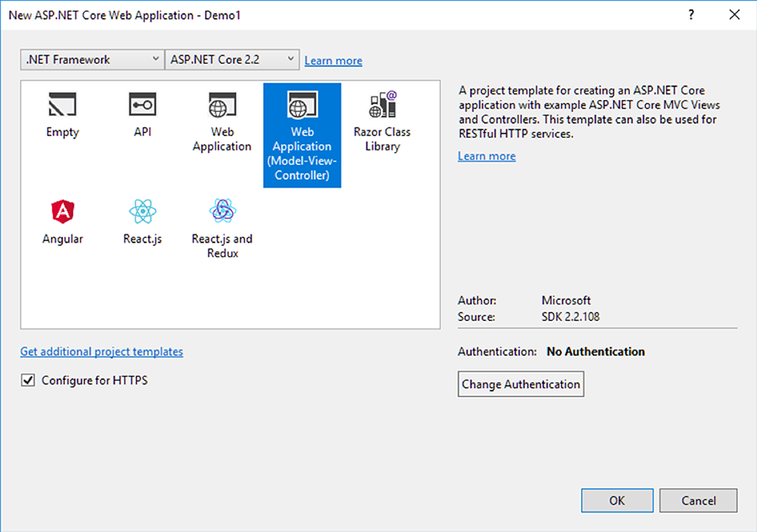Click the dialog help question mark
The width and height of the screenshot is (757, 532).
691,14
